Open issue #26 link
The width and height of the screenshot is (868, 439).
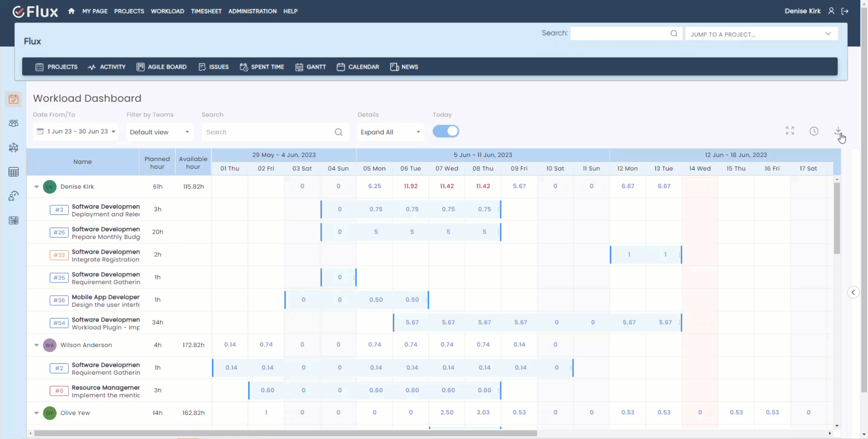point(59,232)
